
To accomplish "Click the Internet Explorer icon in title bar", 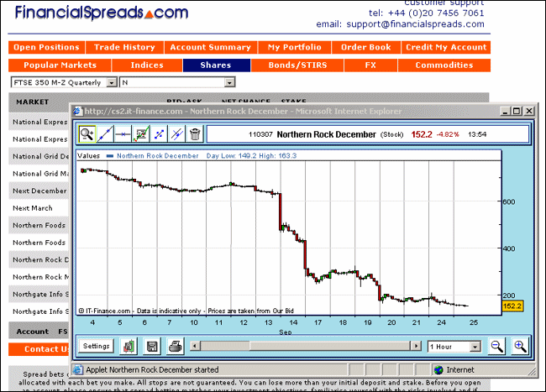I will pyautogui.click(x=77, y=112).
